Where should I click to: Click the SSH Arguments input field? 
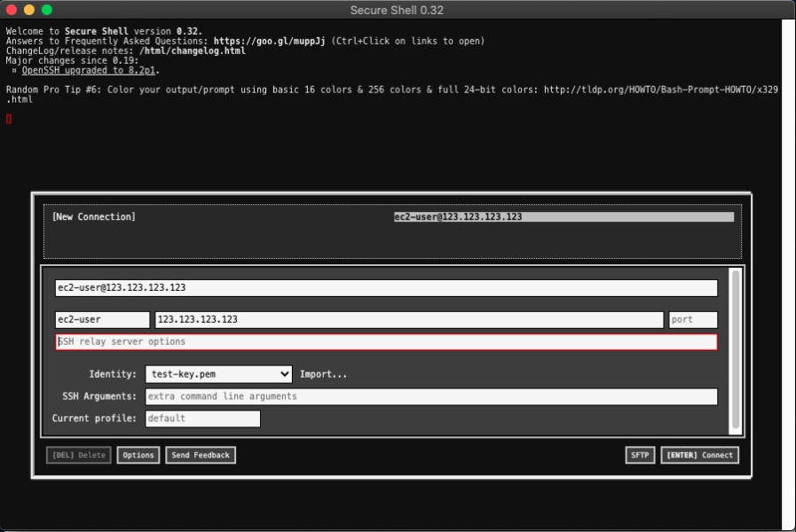coord(431,396)
